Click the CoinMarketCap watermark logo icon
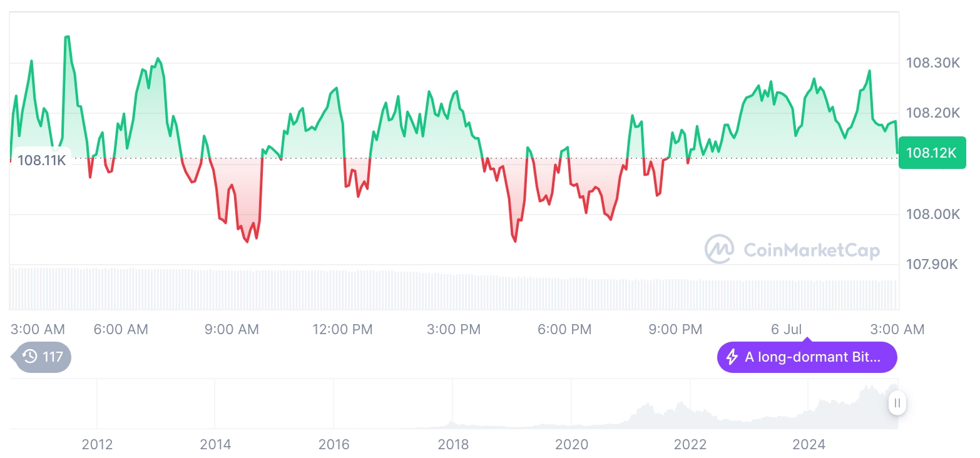Viewport: 980px width, 458px height. pos(720,249)
